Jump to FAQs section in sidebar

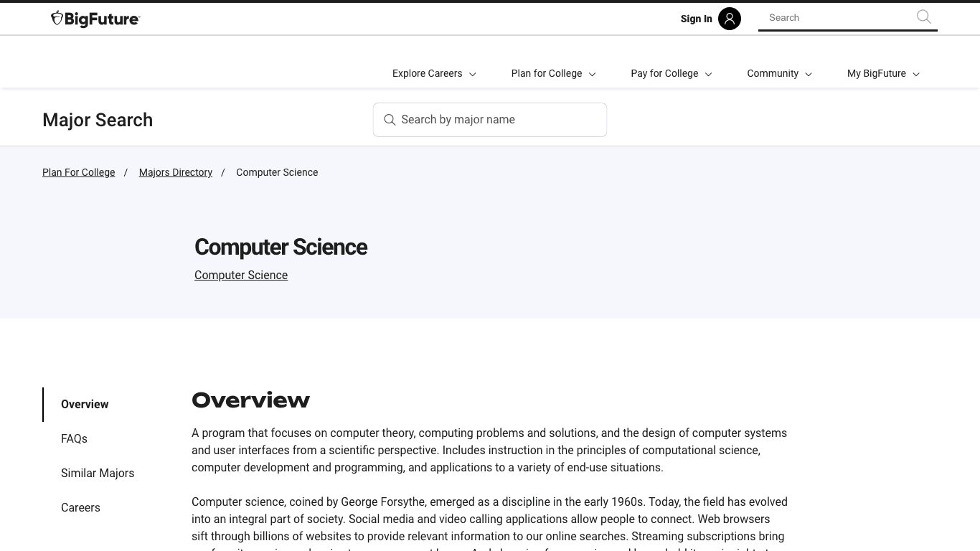[x=74, y=439]
